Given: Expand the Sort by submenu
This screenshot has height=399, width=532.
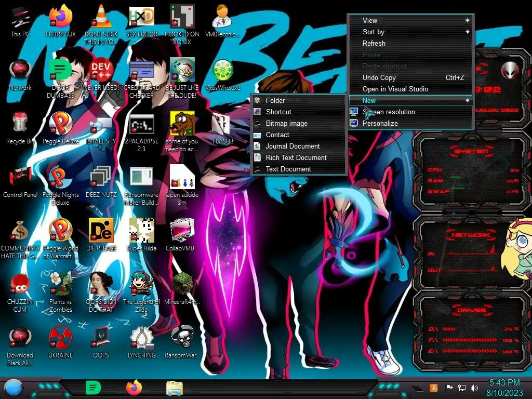Looking at the screenshot, I should pyautogui.click(x=410, y=32).
